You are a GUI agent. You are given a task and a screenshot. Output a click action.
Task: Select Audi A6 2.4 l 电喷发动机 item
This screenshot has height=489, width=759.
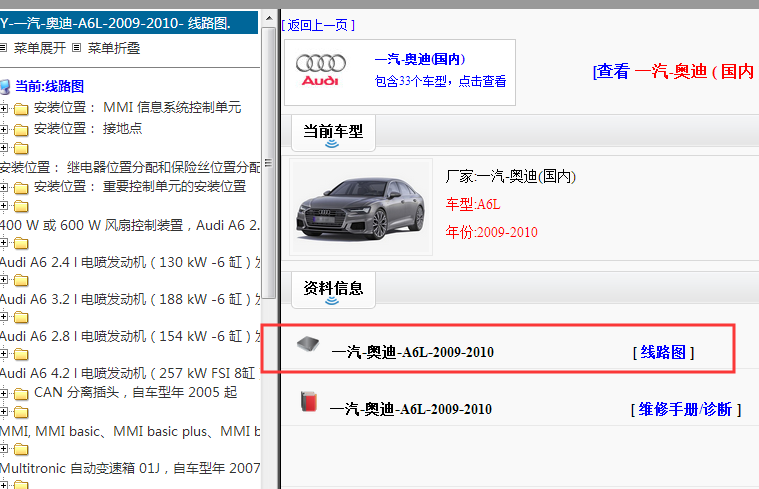tap(130, 262)
